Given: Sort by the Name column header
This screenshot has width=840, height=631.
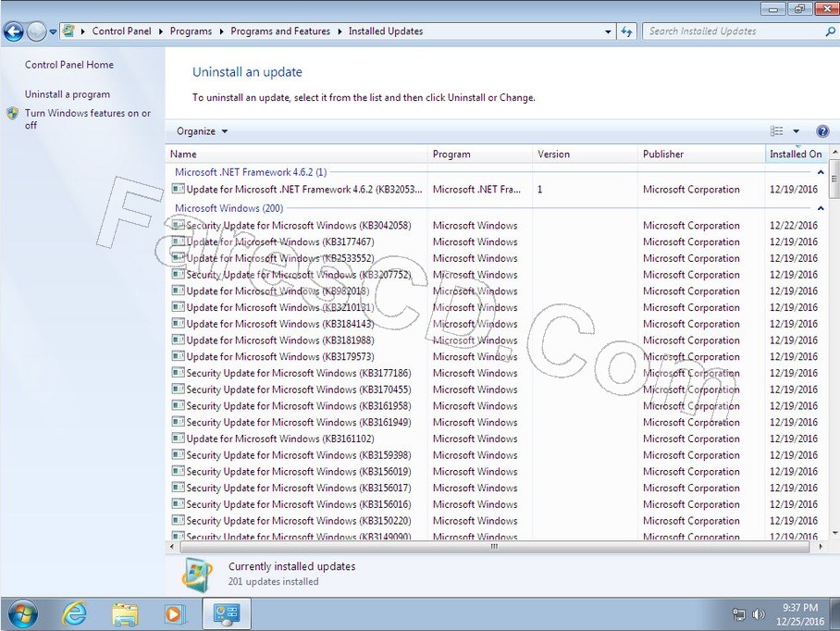Looking at the screenshot, I should point(296,155).
